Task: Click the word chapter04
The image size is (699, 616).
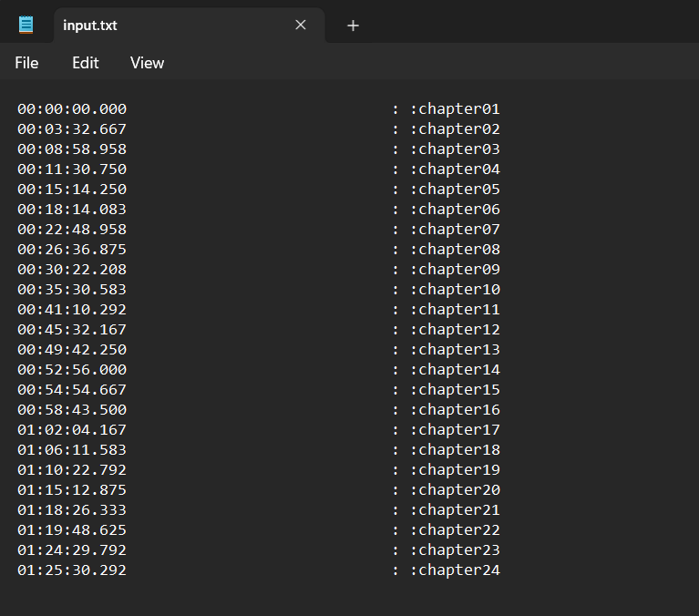Action: point(459,169)
